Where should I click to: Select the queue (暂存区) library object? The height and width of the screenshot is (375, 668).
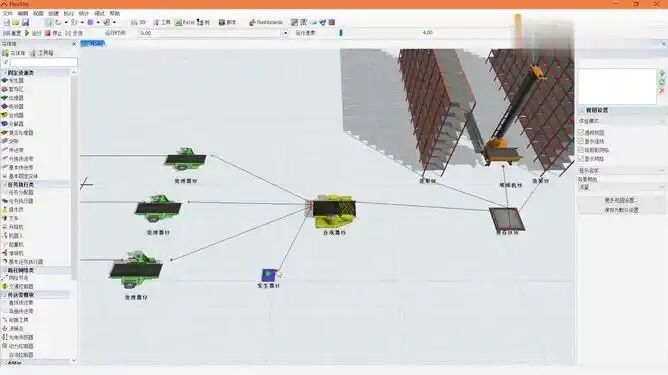coord(13,89)
